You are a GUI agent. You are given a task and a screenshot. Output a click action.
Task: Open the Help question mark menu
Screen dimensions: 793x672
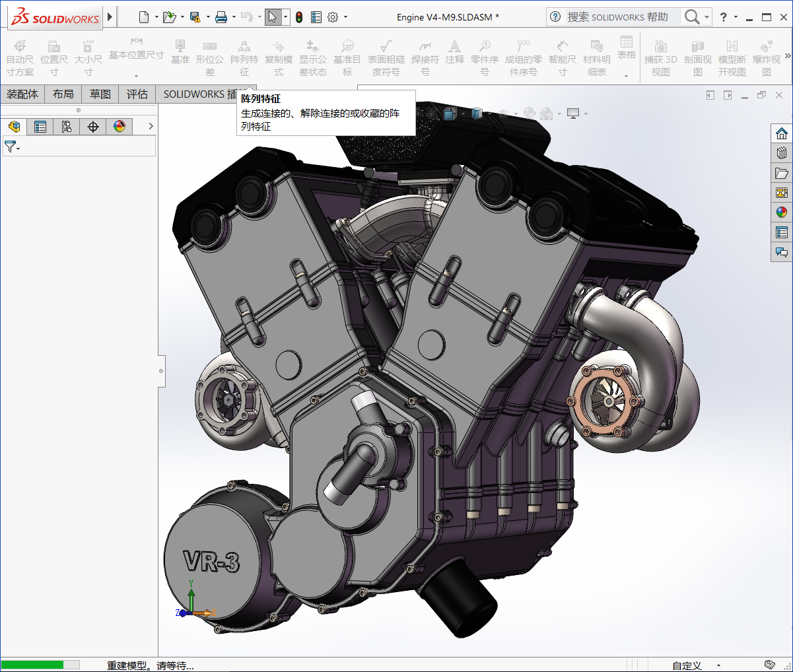(724, 17)
